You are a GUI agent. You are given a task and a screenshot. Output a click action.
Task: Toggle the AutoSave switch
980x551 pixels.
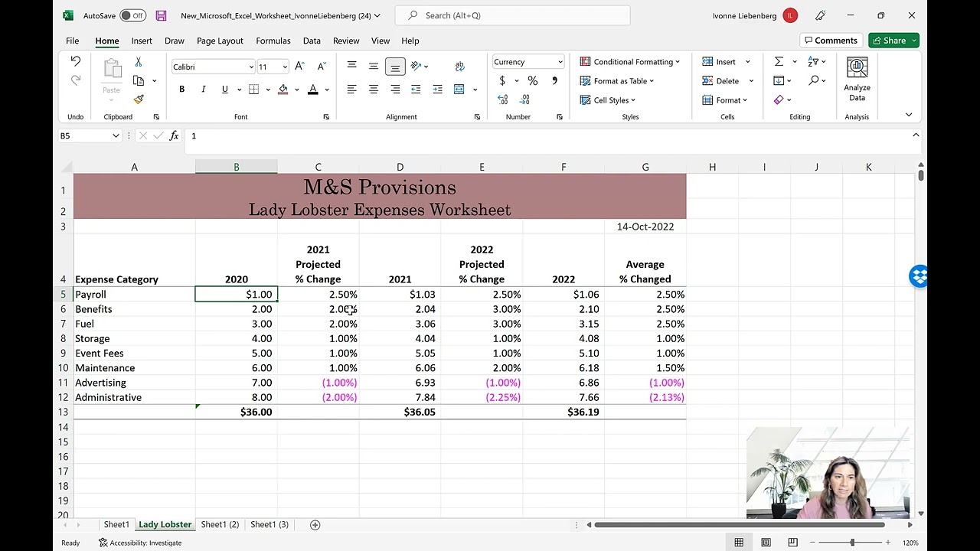[x=132, y=15]
